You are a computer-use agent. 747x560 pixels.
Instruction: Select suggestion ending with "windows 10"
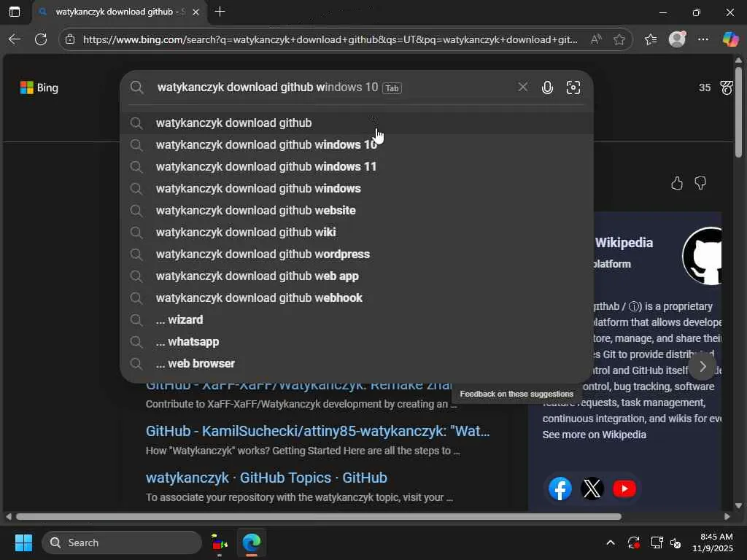357,145
